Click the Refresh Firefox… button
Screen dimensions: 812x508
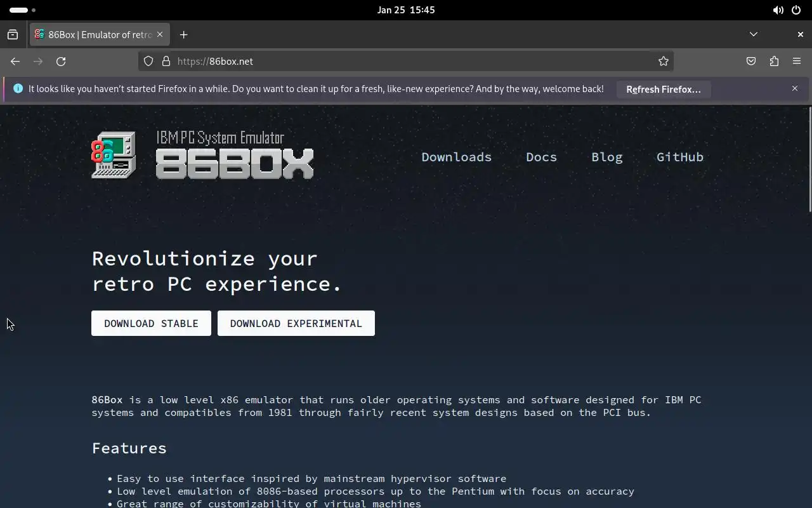click(664, 90)
